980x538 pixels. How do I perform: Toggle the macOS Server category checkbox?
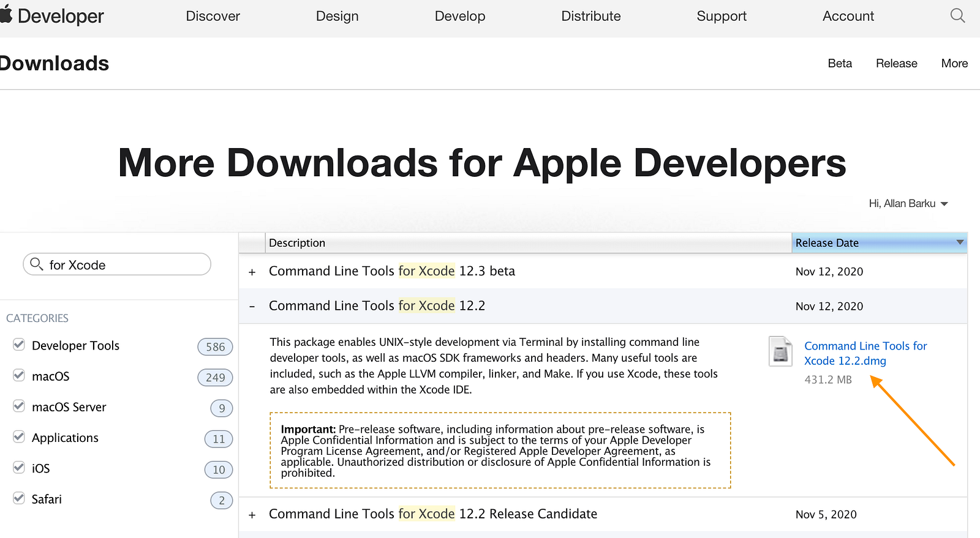19,406
